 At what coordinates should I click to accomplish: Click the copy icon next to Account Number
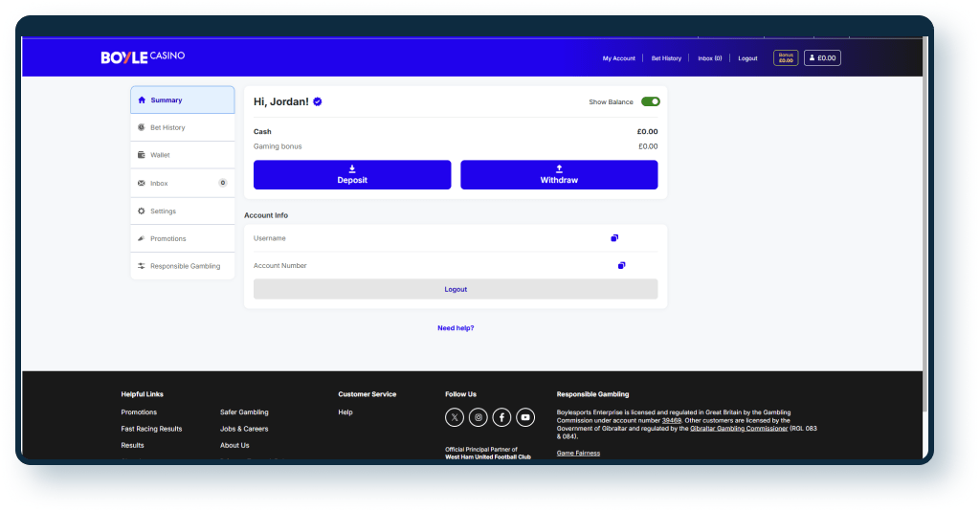[621, 265]
